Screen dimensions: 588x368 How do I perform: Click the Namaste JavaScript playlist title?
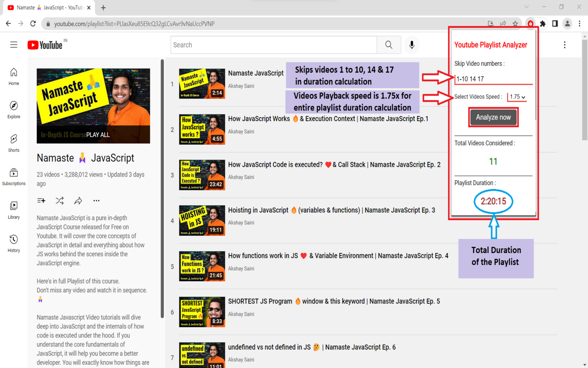(85, 158)
